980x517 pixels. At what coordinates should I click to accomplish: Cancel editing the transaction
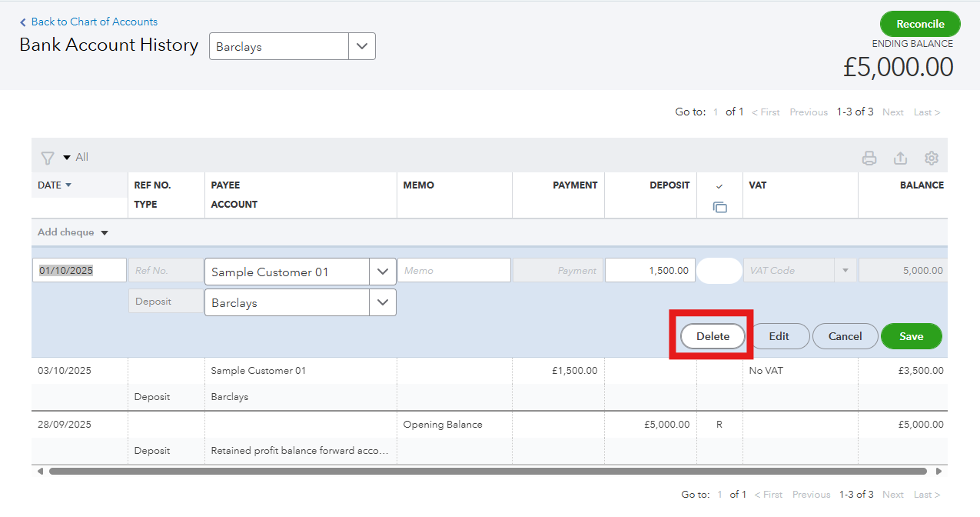coord(845,336)
